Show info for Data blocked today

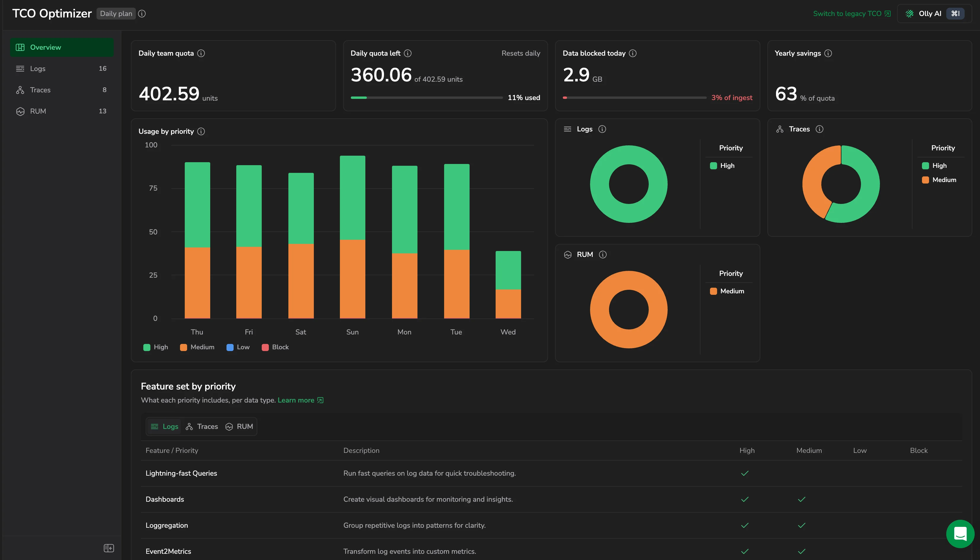point(633,53)
